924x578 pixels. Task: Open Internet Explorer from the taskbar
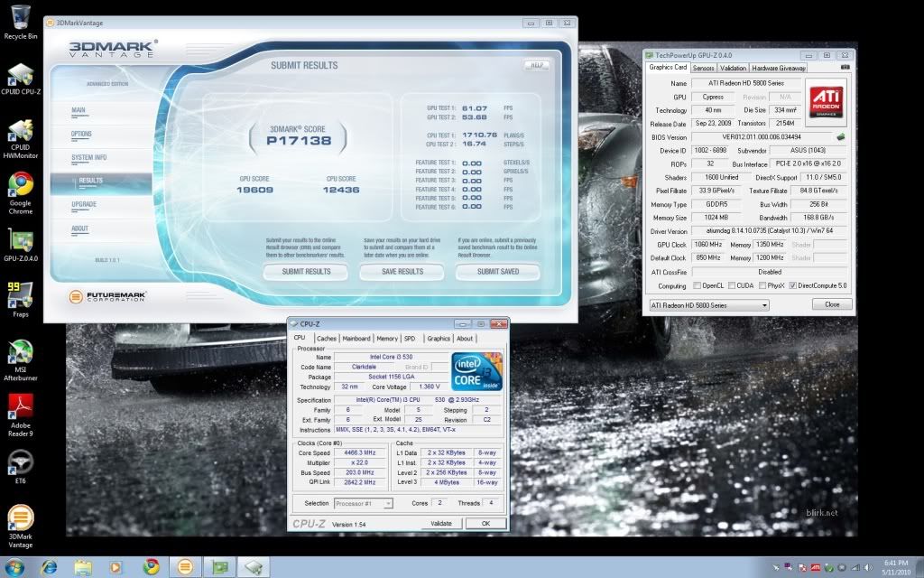pos(49,566)
